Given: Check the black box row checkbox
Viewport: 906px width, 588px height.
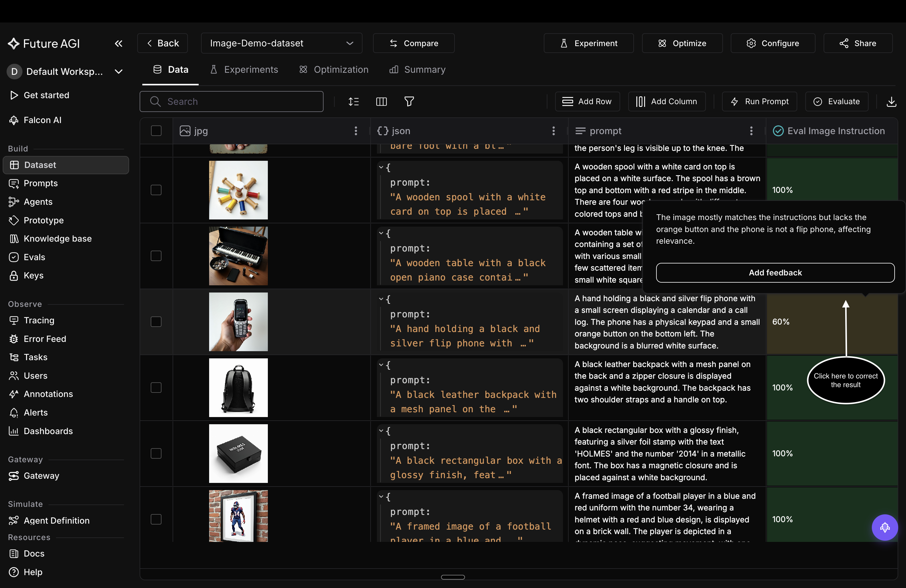Looking at the screenshot, I should click(x=156, y=453).
